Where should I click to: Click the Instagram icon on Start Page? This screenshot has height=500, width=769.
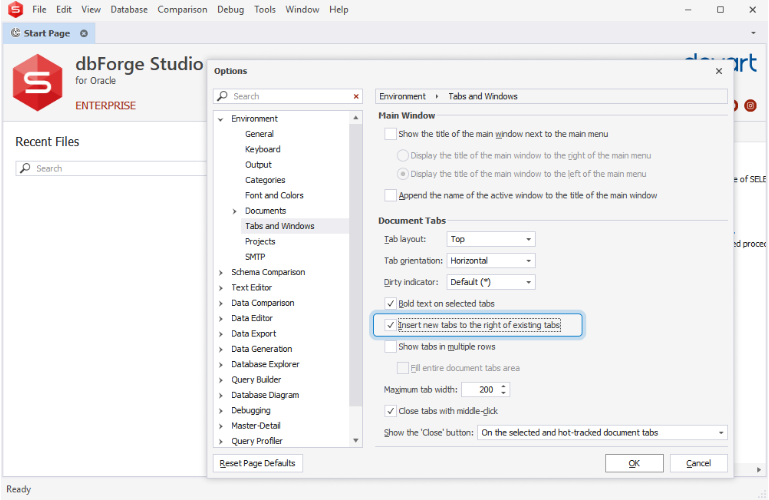point(750,105)
